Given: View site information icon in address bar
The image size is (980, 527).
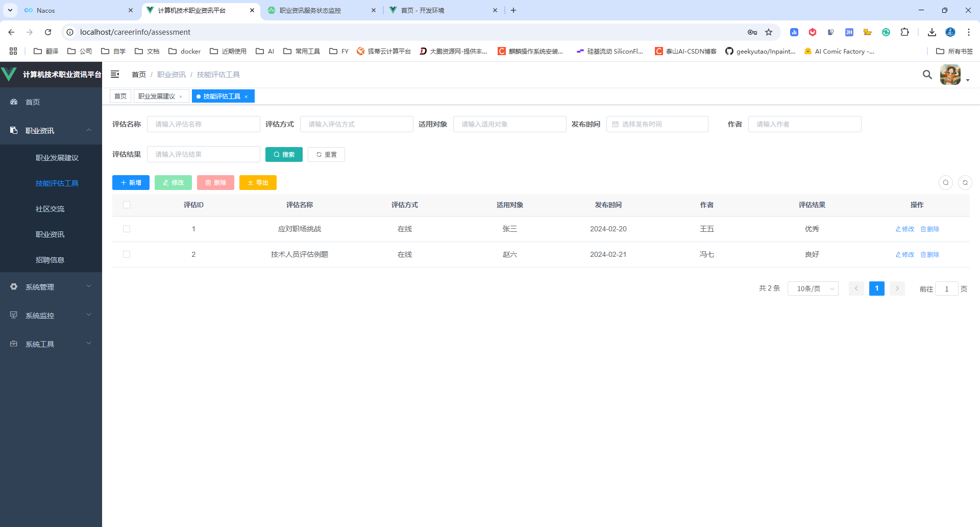Looking at the screenshot, I should click(70, 32).
